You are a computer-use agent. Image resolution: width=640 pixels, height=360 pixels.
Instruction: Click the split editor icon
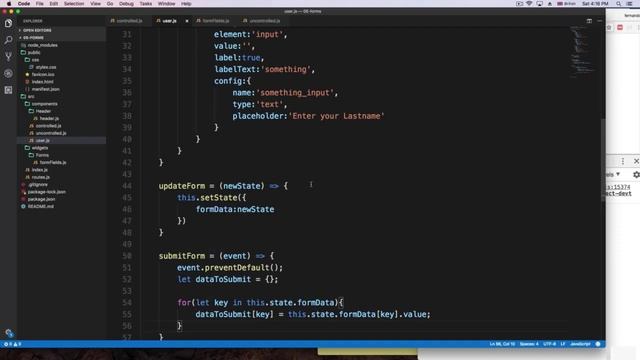coord(589,21)
